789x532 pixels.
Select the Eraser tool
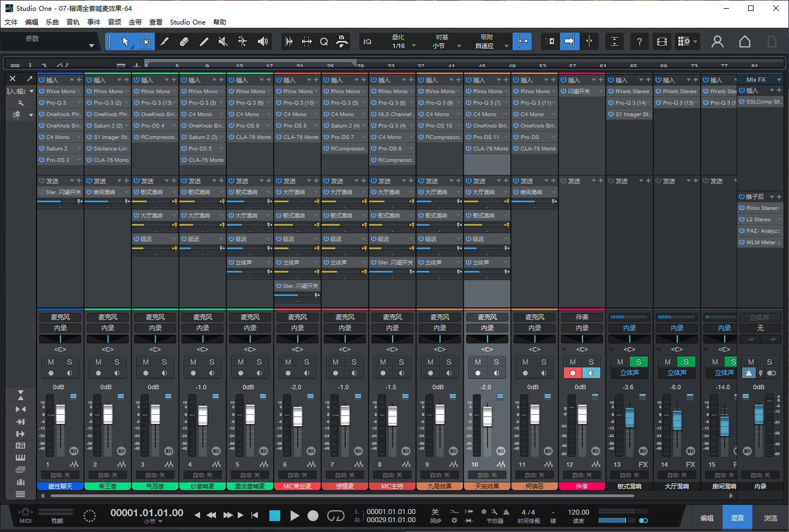click(x=184, y=41)
